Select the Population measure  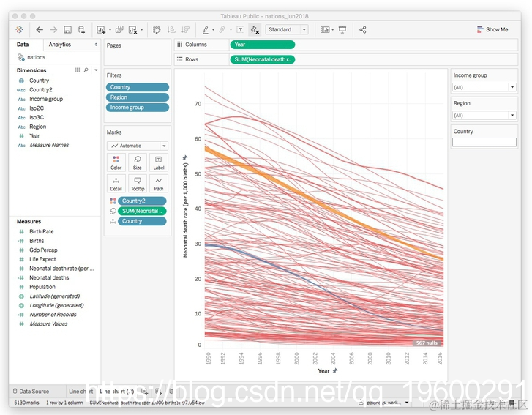[42, 287]
